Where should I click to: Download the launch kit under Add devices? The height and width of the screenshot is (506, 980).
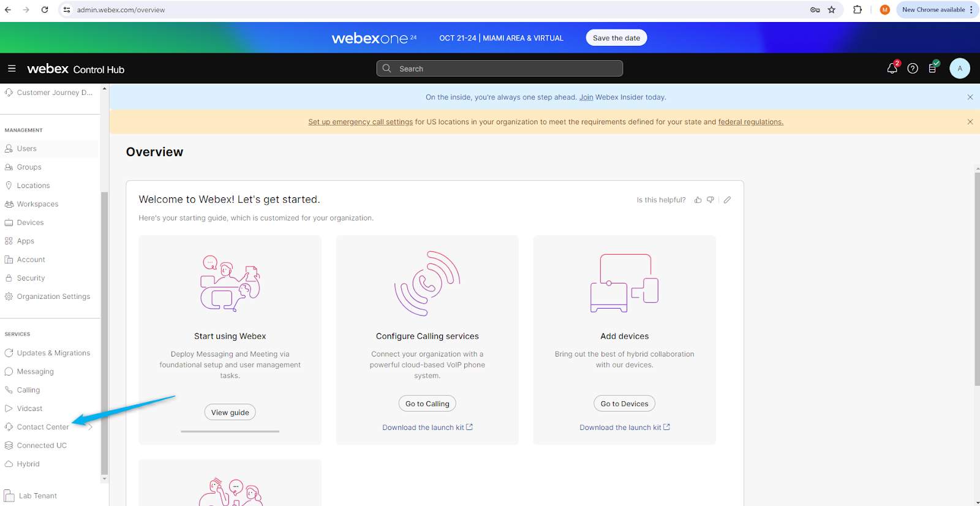pyautogui.click(x=625, y=428)
